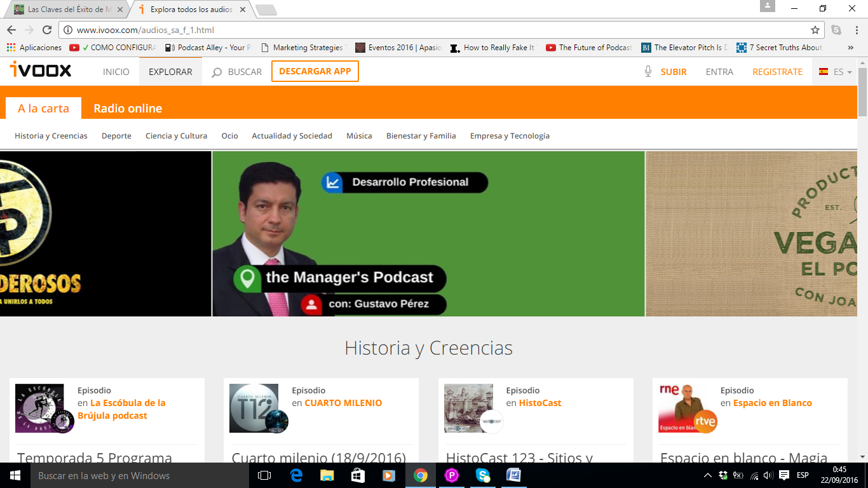Open Word from the taskbar
Screen dimensions: 868x488
point(513,475)
